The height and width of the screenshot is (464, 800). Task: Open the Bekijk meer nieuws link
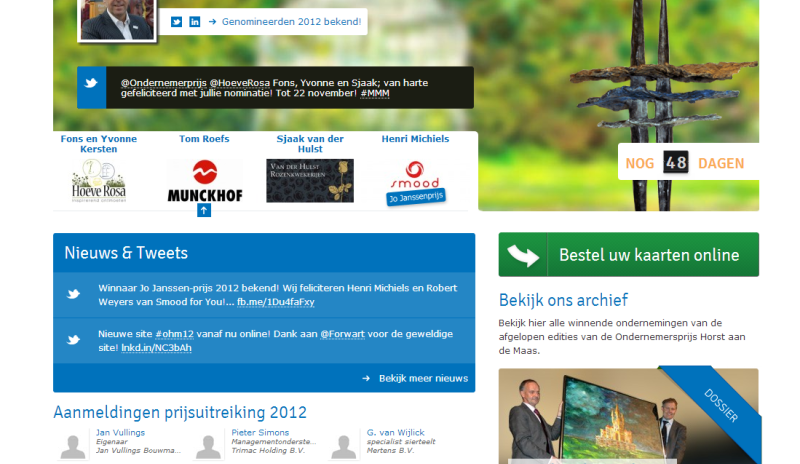click(416, 378)
